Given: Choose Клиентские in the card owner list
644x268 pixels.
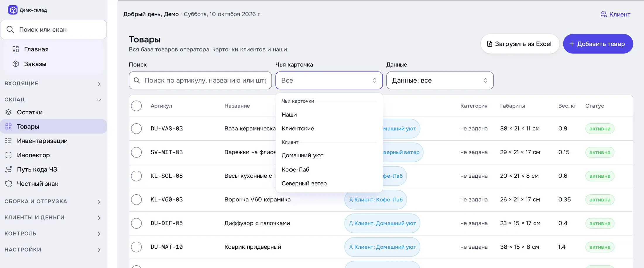Looking at the screenshot, I should (329, 128).
